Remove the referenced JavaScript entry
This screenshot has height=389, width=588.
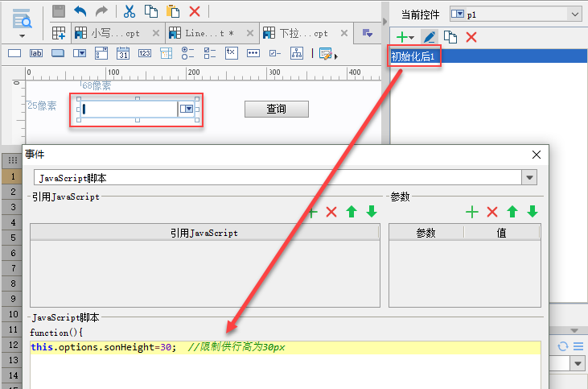331,212
